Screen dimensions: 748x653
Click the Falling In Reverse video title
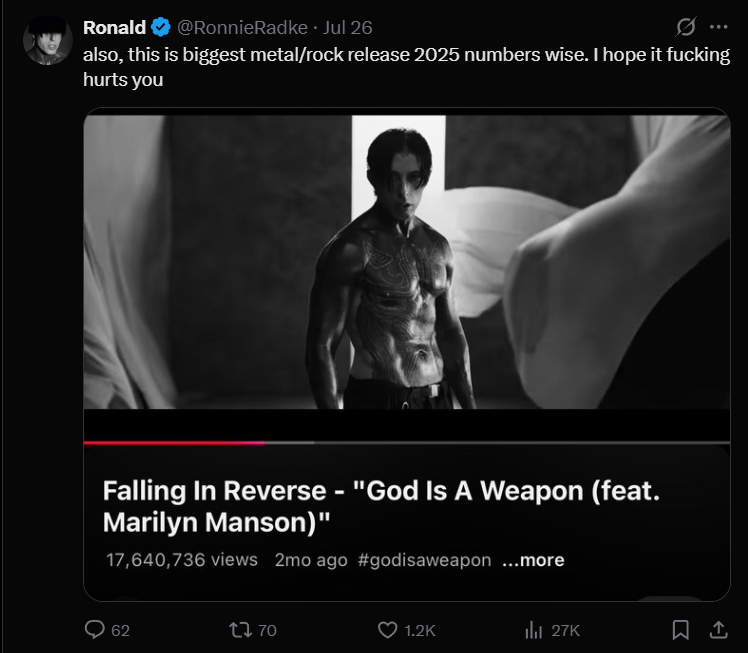click(381, 506)
